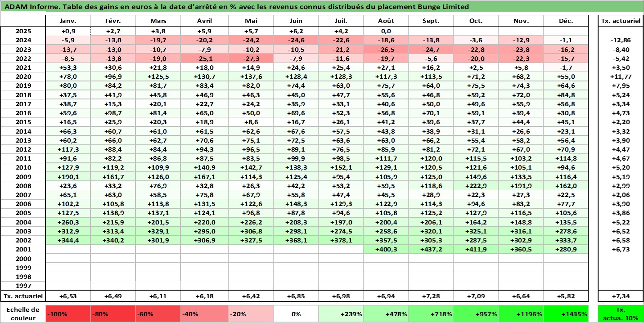This screenshot has width=644, height=323.
Task: Click the 2025 Août cell showing 0,0
Action: [386, 31]
